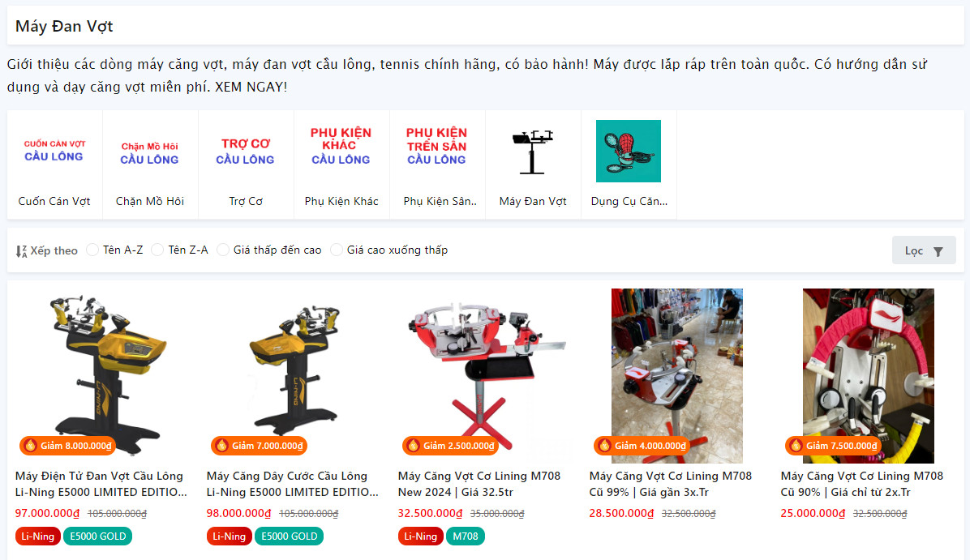Click the filter funnel icon
This screenshot has width=970, height=560.
[938, 251]
